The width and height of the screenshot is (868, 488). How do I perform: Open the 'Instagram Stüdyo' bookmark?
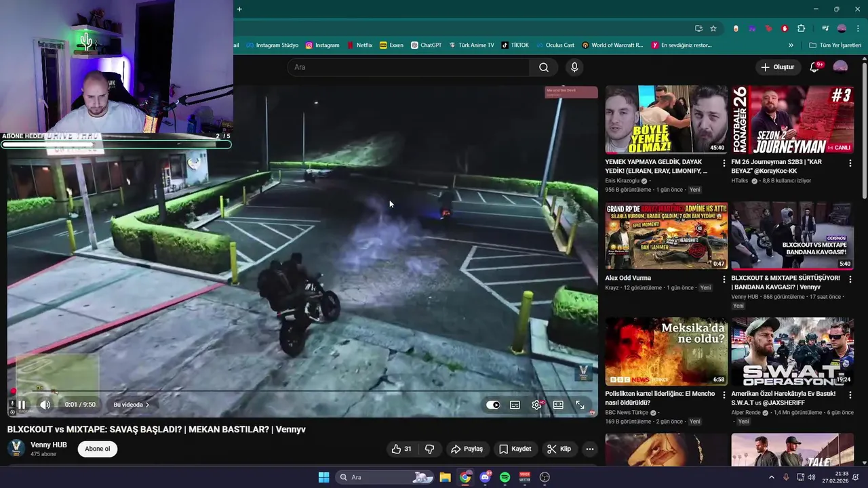click(x=272, y=45)
